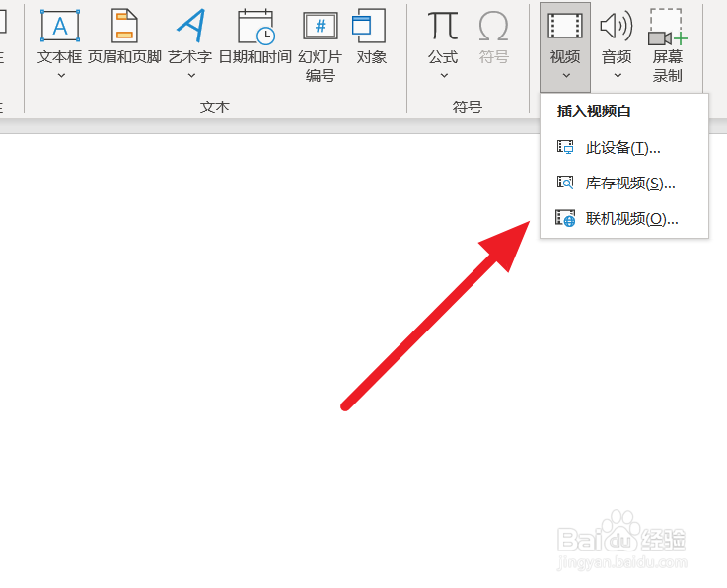The width and height of the screenshot is (727, 588).
Task: Click the WordArt (艺术字) icon
Action: [x=191, y=26]
